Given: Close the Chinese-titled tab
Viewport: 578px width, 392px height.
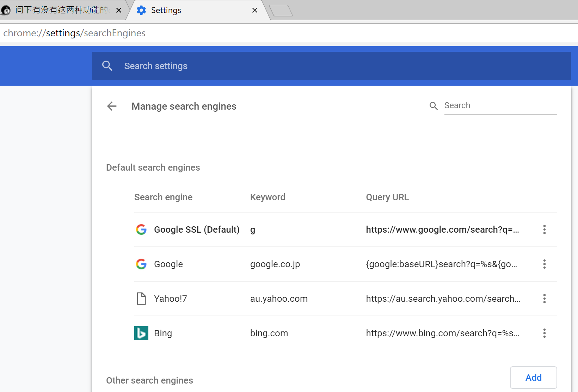Looking at the screenshot, I should click(119, 10).
